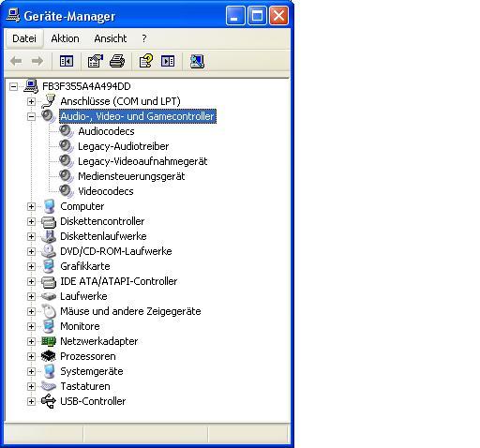
Task: Click the Grafikkarte display icon
Action: point(49,266)
